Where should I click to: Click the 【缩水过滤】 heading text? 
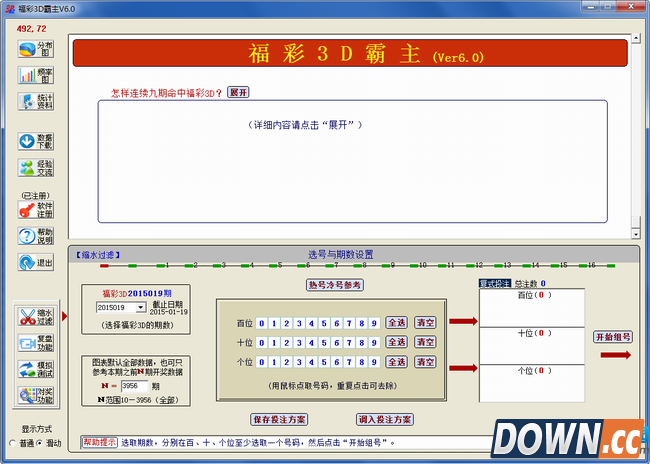pos(98,255)
